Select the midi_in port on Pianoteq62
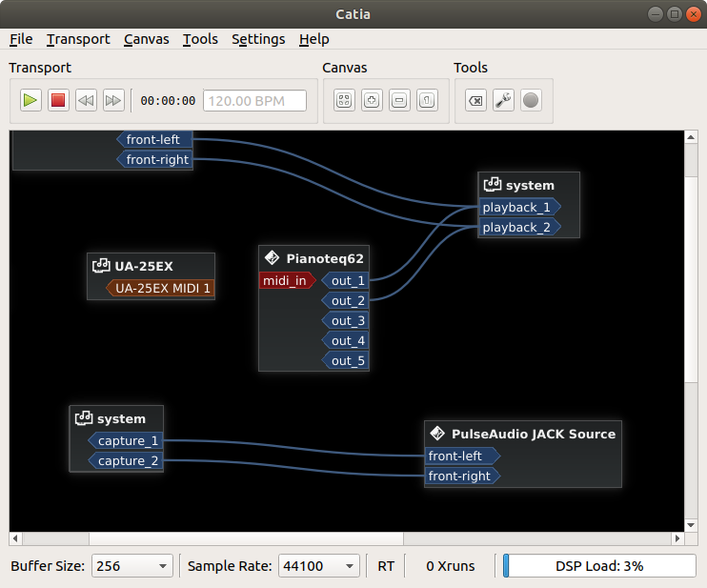 (287, 280)
